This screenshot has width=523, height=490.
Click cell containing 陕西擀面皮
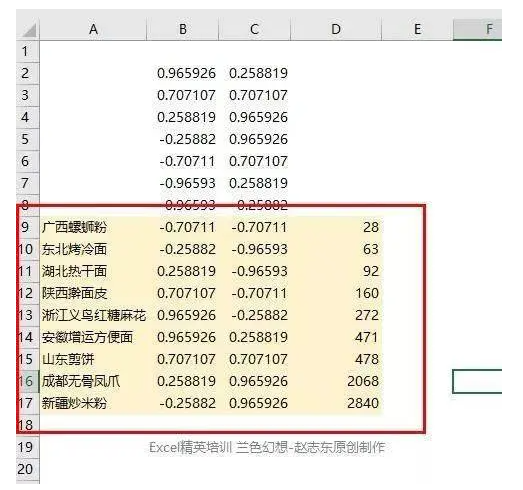[x=93, y=294]
